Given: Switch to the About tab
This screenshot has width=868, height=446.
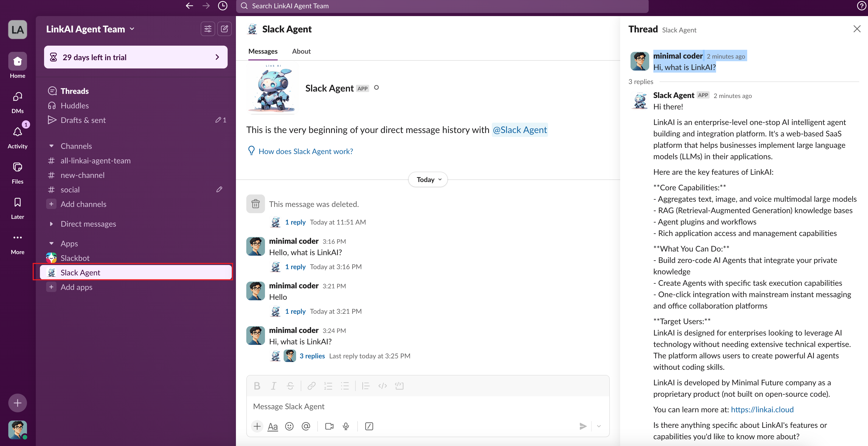Looking at the screenshot, I should tap(301, 51).
